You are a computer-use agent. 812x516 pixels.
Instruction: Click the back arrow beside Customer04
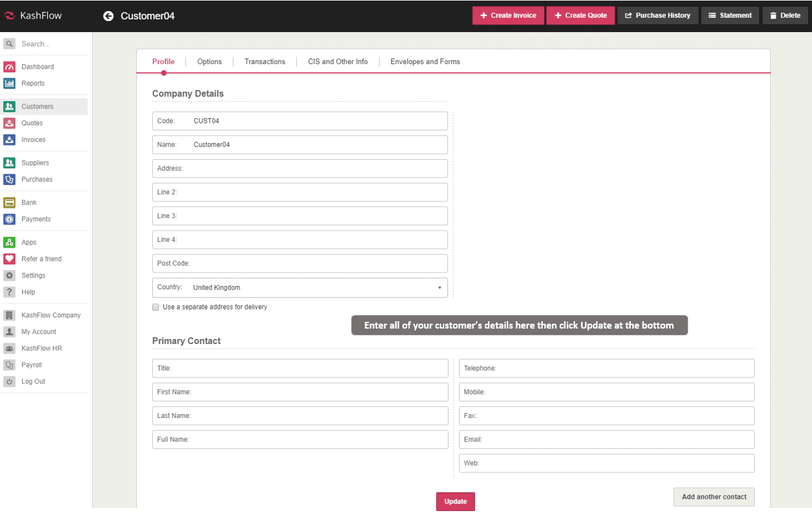click(x=108, y=16)
